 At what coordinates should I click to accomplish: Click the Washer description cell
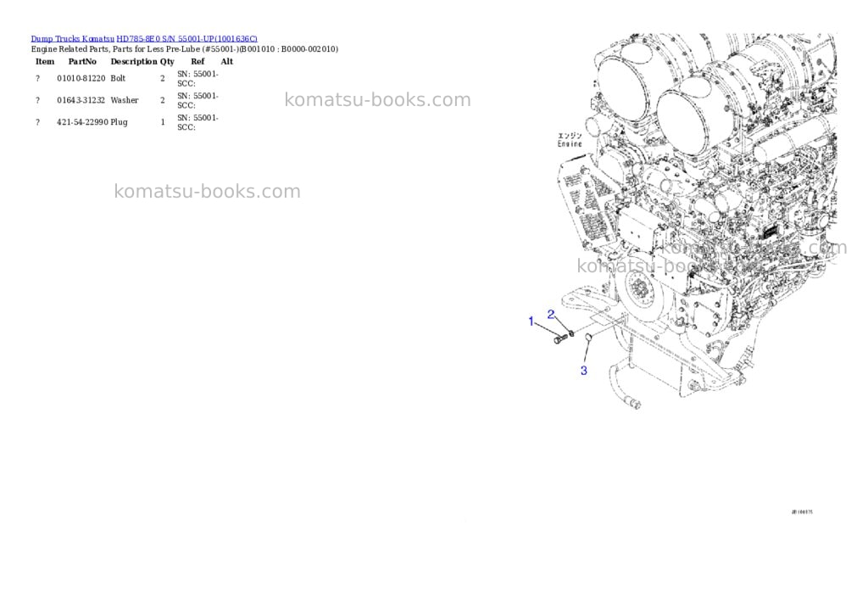tap(125, 100)
